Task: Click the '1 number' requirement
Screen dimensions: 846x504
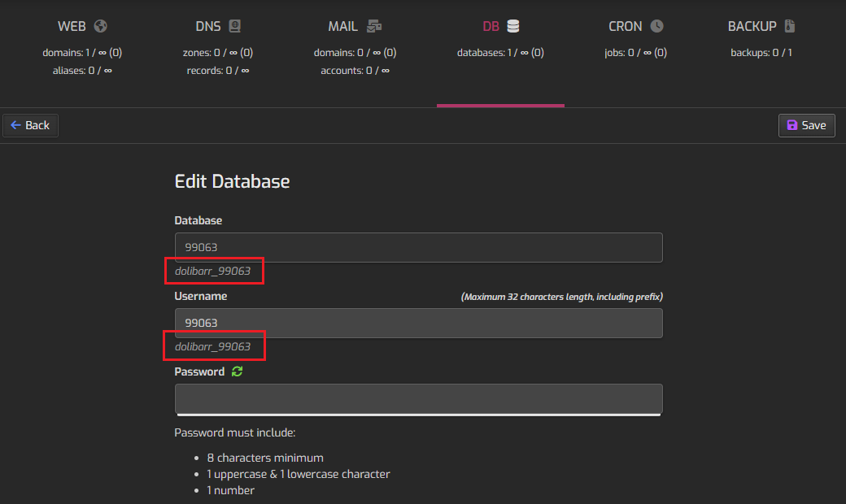Action: 230,490
